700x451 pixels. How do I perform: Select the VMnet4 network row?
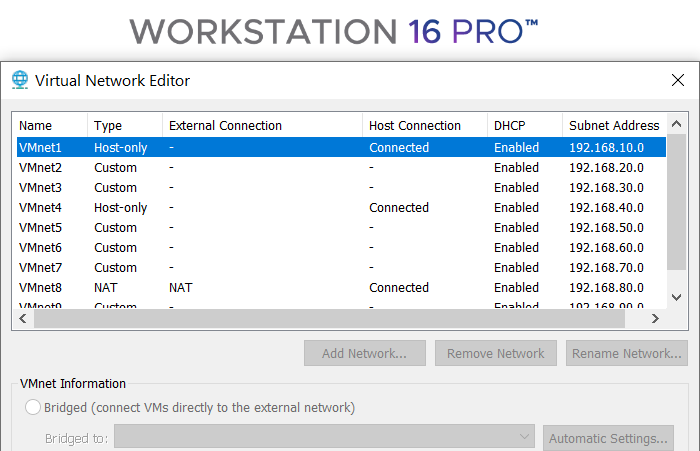click(341, 208)
